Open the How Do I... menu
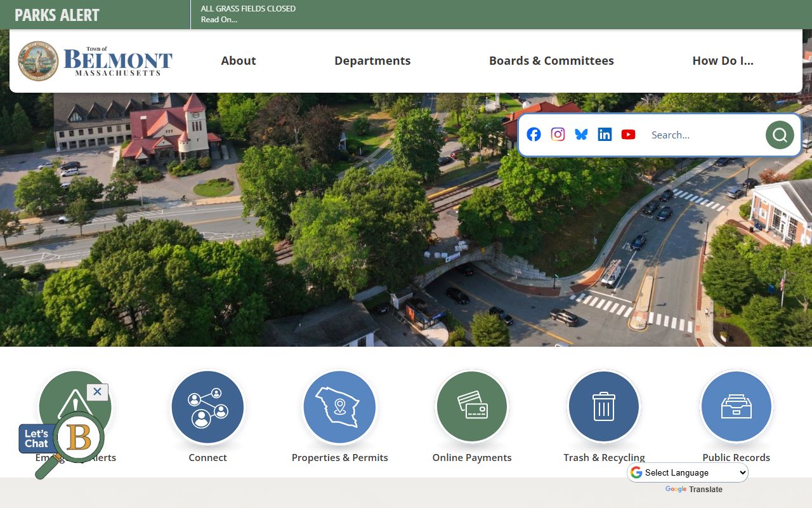Screen dimensions: 812x508 tap(723, 61)
